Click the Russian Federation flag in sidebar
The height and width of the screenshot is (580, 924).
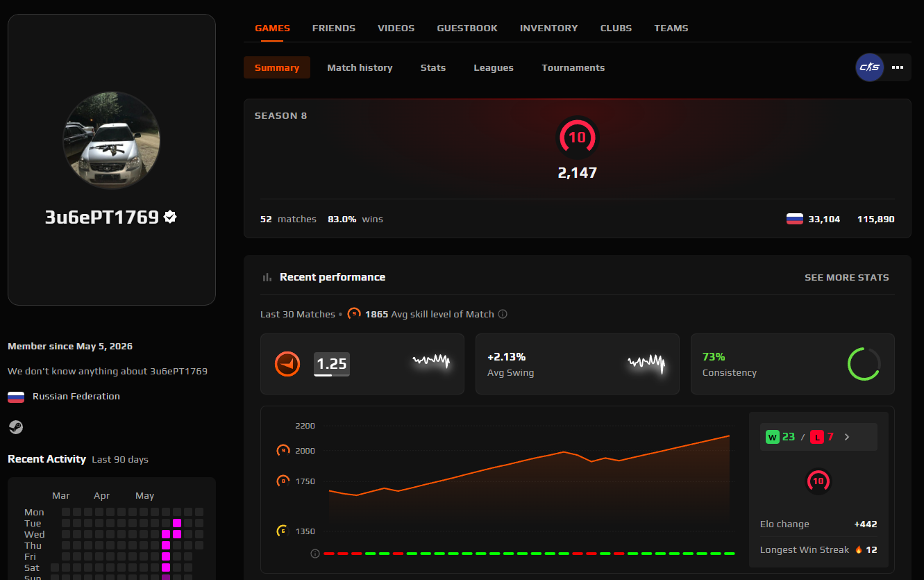(x=16, y=397)
